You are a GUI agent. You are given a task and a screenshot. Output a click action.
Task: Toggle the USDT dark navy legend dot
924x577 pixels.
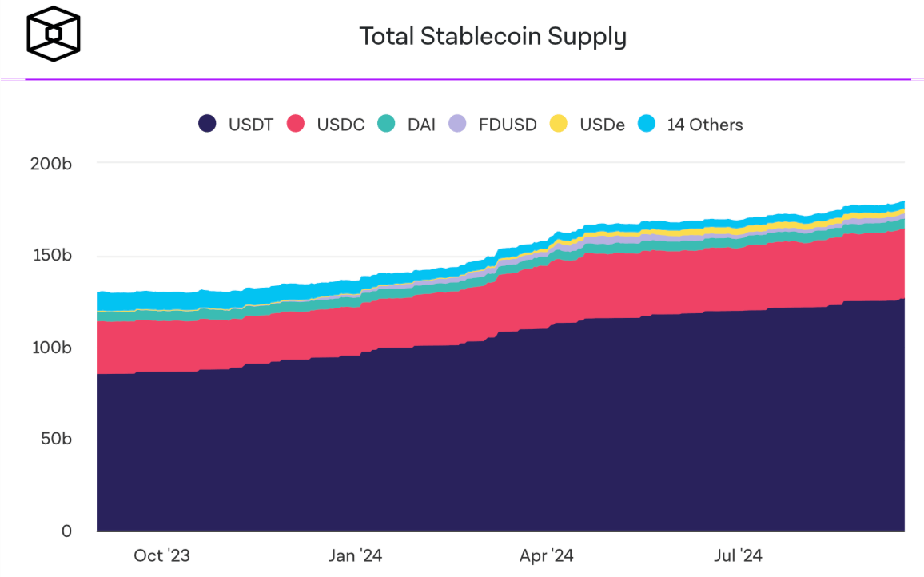[x=208, y=124]
